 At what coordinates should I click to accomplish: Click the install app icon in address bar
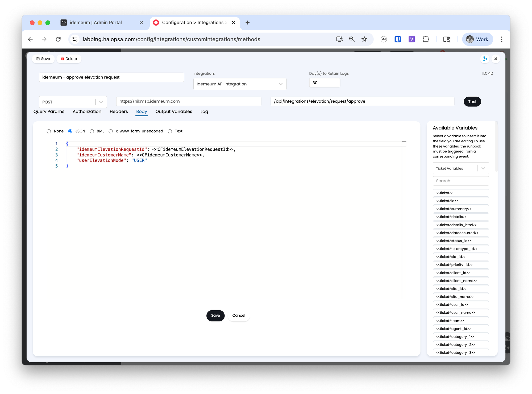point(339,39)
